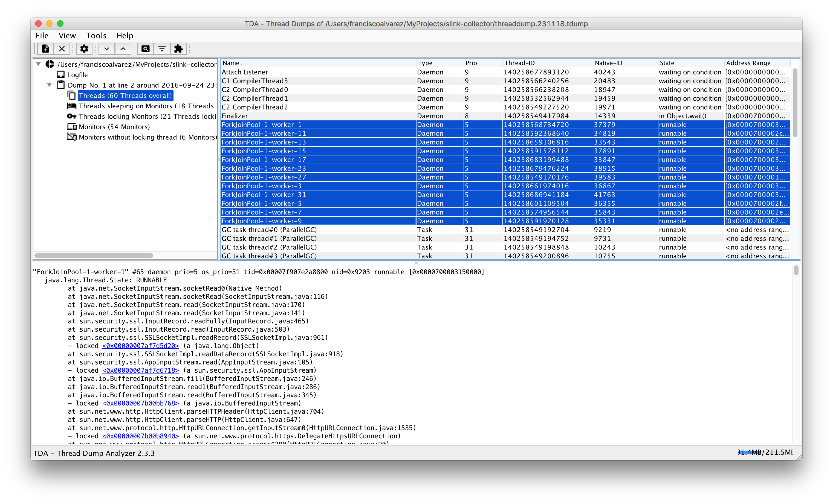
Task: Select the ForkJoinPool-1-worker-31 row
Action: [x=505, y=195]
